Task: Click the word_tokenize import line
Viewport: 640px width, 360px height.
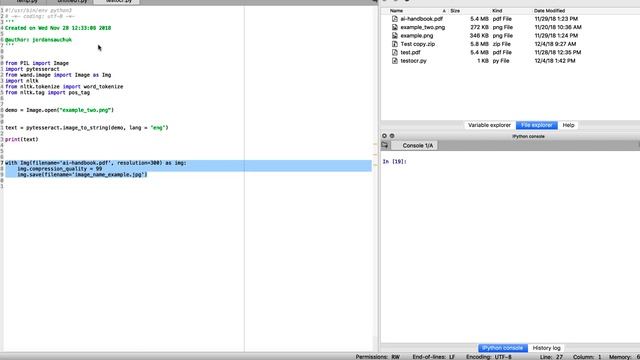Action: 64,87
